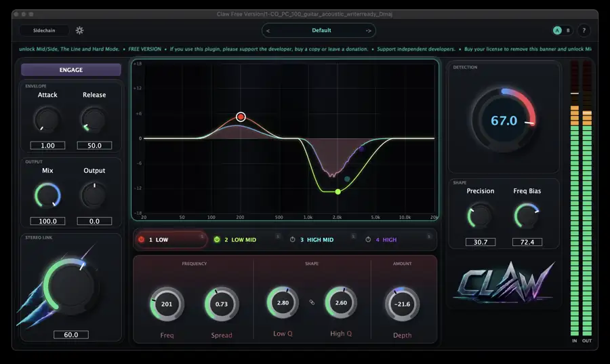610x364 pixels.
Task: Click the Release value field 50.0
Action: click(94, 146)
